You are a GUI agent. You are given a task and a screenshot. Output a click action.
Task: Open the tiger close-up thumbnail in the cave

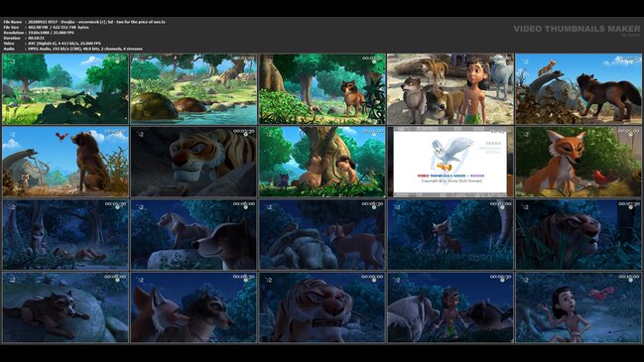click(x=193, y=162)
